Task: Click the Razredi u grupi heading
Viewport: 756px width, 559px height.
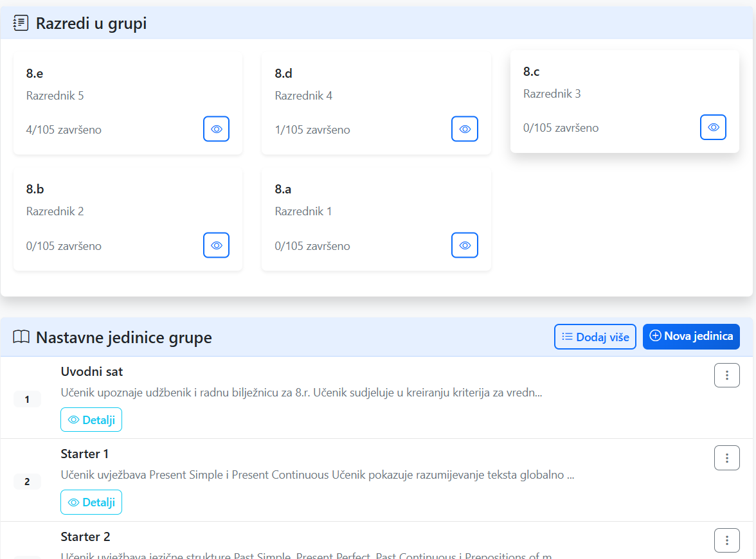Action: pos(91,23)
